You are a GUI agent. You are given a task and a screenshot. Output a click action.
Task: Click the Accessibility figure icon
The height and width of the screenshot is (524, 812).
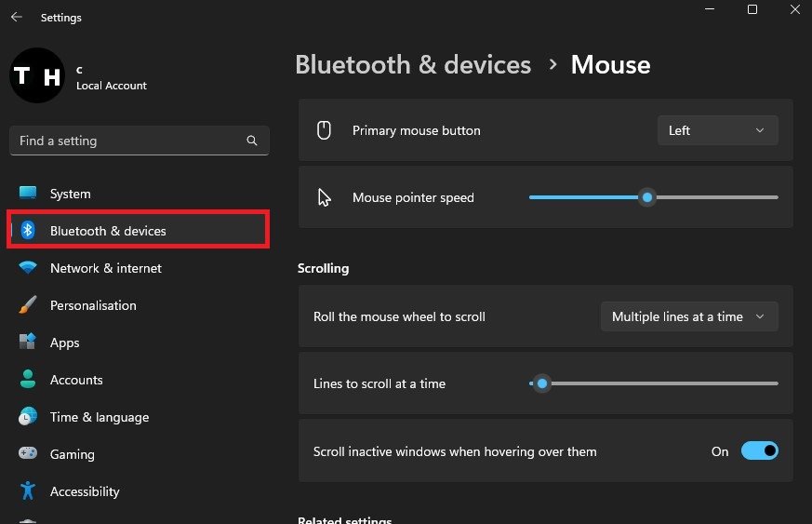point(28,491)
